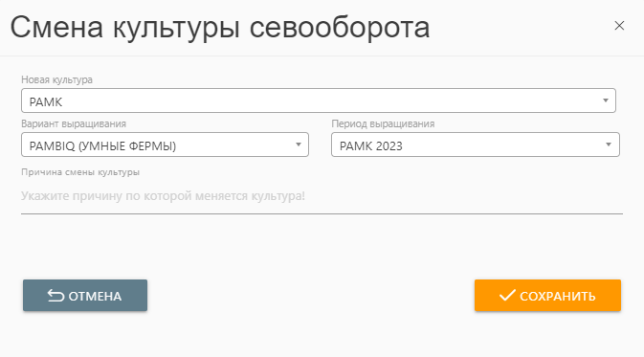The image size is (644, 357).
Task: Click the Новая культура field label
Action: coord(56,79)
